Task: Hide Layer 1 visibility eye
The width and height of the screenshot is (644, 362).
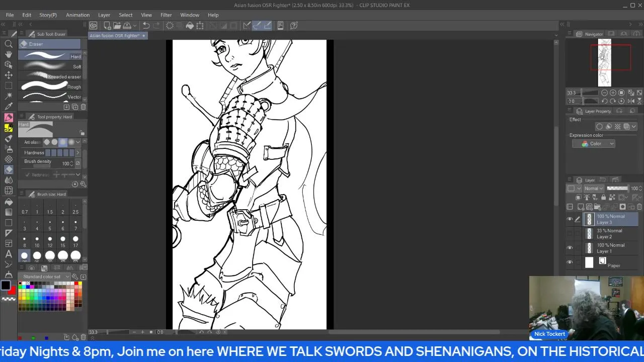Action: click(570, 248)
